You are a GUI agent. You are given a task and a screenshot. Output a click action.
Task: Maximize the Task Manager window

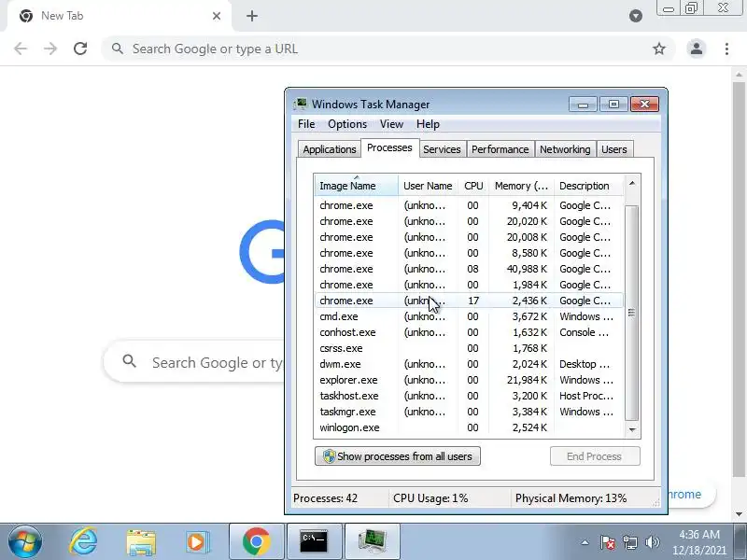(613, 105)
